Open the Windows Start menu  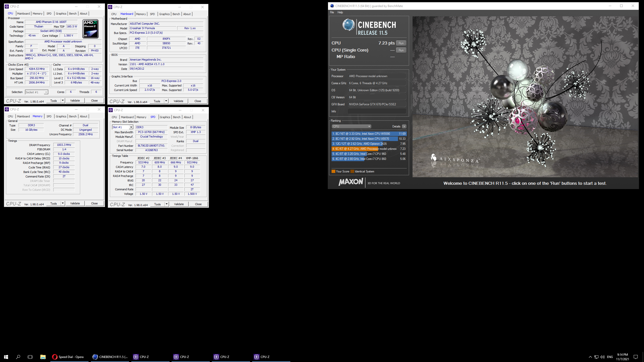tap(6, 357)
